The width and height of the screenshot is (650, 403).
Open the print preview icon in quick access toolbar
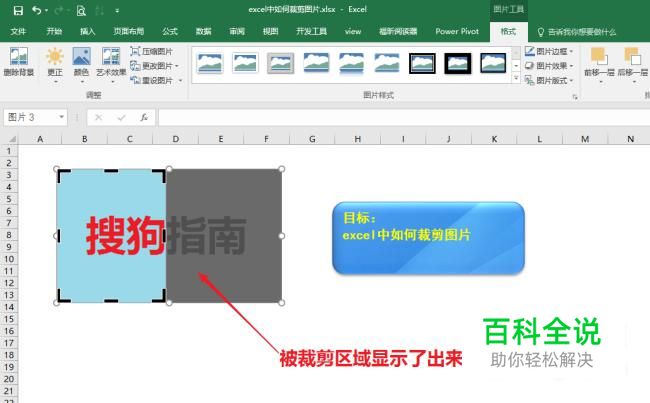[x=81, y=10]
